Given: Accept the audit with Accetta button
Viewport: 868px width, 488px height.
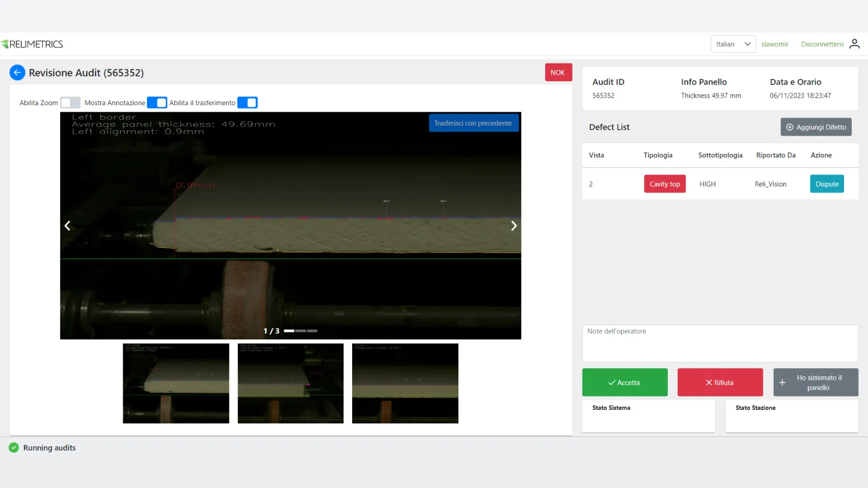Looking at the screenshot, I should [x=624, y=382].
